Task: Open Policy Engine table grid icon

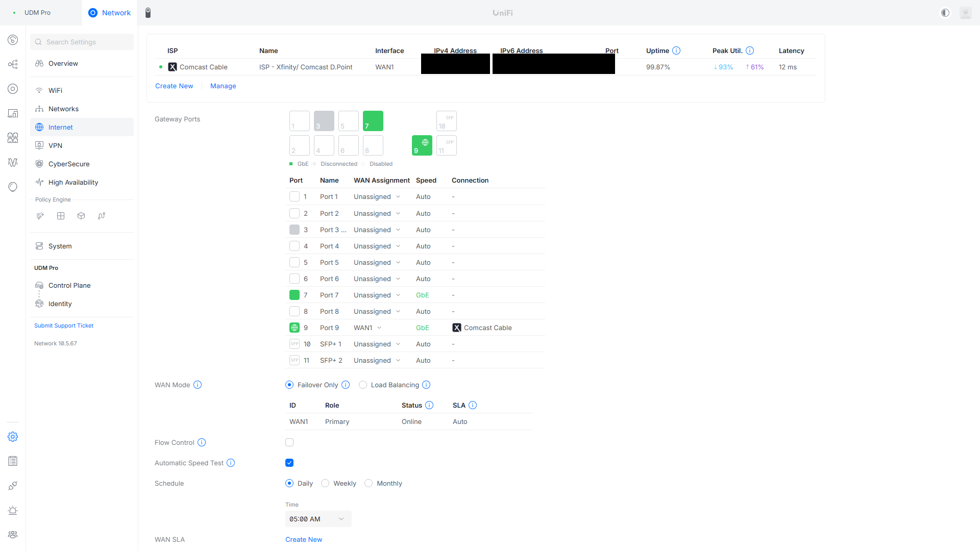Action: point(61,216)
